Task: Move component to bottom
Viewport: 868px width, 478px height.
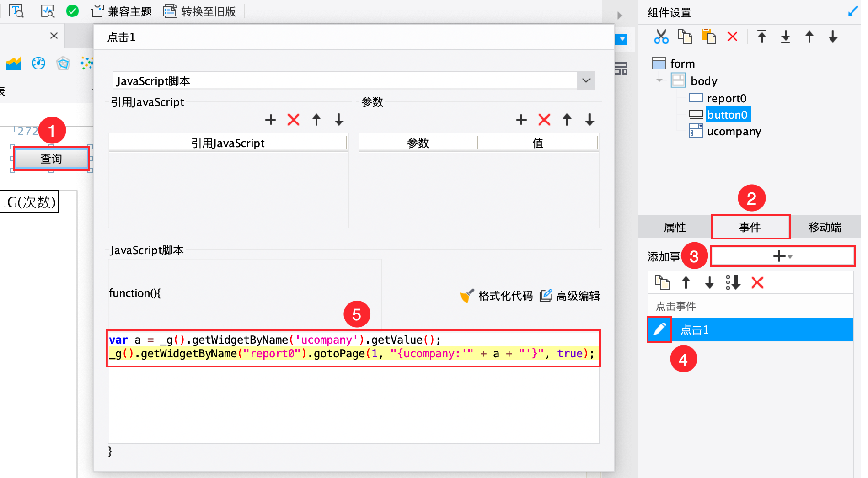Action: tap(786, 37)
